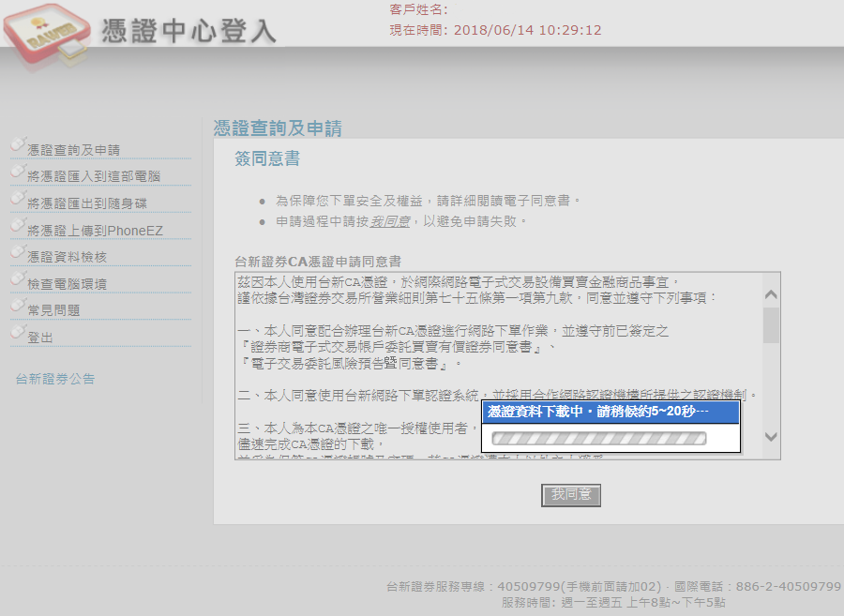Click the 客戶姓名 label
The height and width of the screenshot is (616, 844).
419,9
